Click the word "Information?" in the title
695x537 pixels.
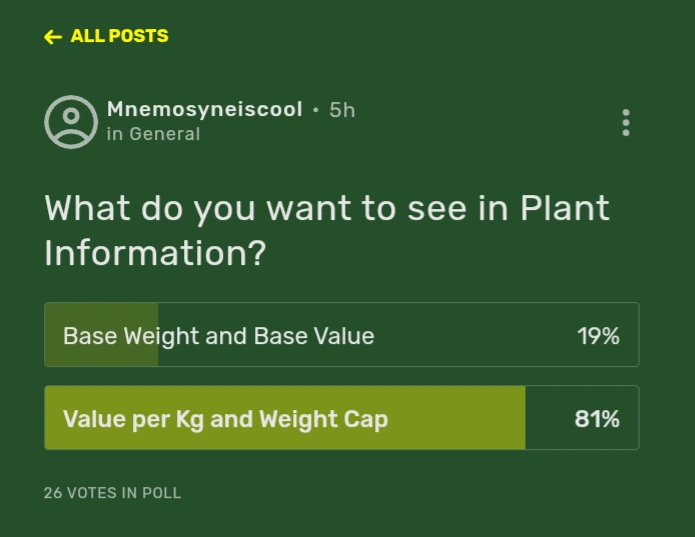coord(155,253)
